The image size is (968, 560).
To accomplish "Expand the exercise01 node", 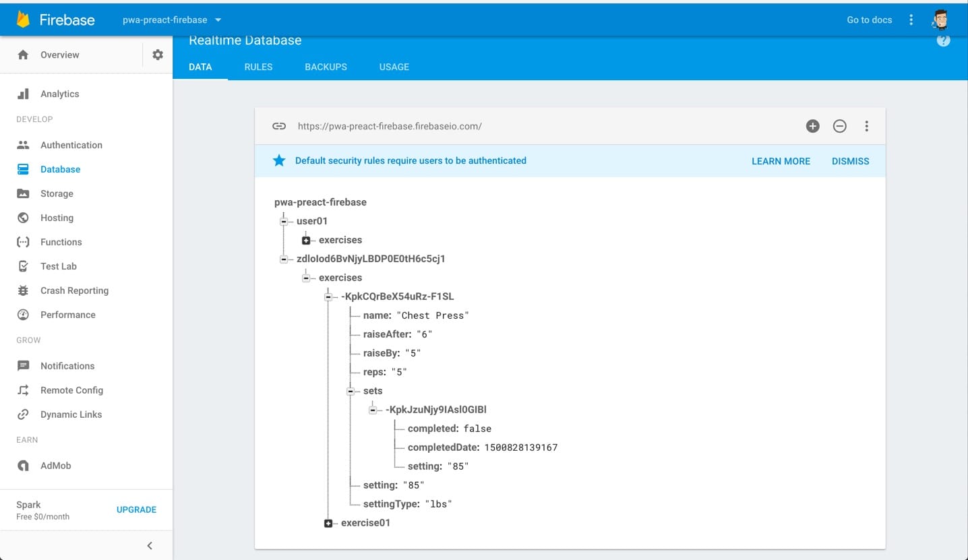I will (328, 523).
